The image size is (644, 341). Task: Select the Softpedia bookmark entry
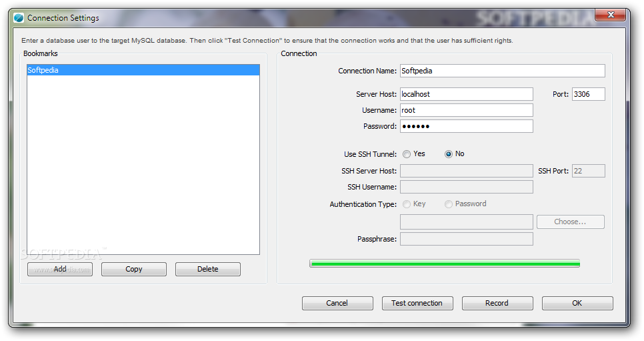pyautogui.click(x=143, y=70)
